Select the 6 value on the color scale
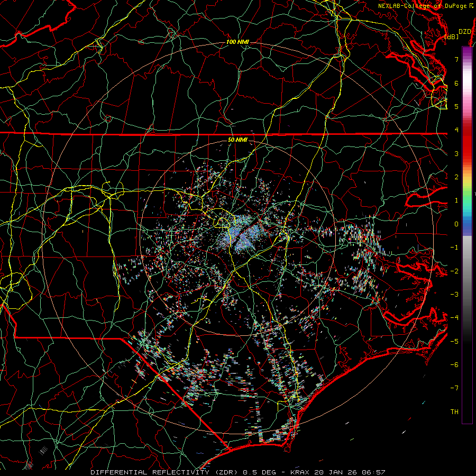Viewport: 476px width, 476px height. 456,83
